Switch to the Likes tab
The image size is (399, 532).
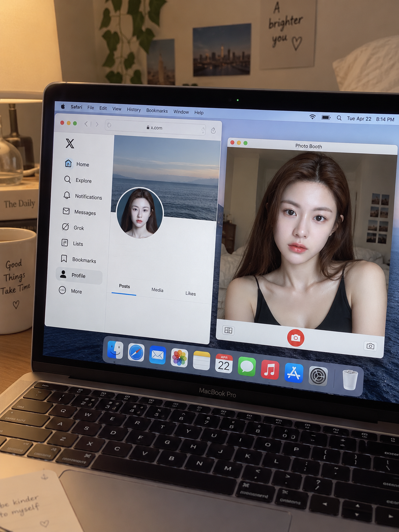click(190, 293)
